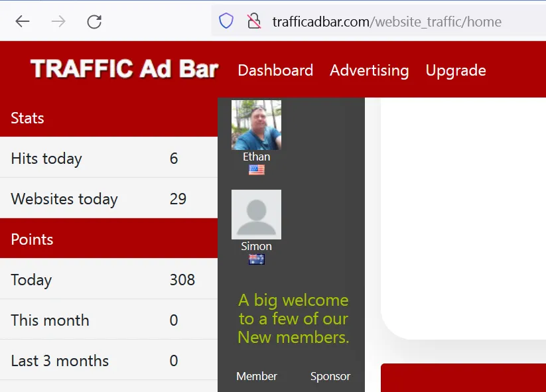The image size is (546, 392).
Task: Click Ethan's profile photo
Action: point(256,125)
